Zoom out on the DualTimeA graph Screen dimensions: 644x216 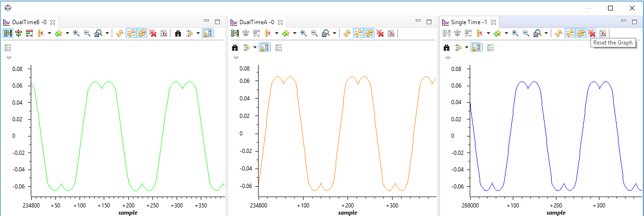click(x=314, y=33)
